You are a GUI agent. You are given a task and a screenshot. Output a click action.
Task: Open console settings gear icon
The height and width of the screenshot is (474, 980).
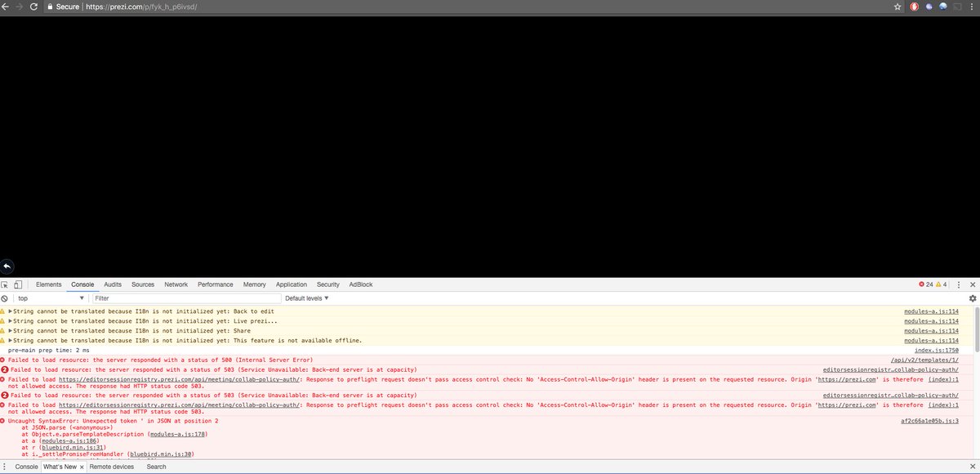point(973,298)
